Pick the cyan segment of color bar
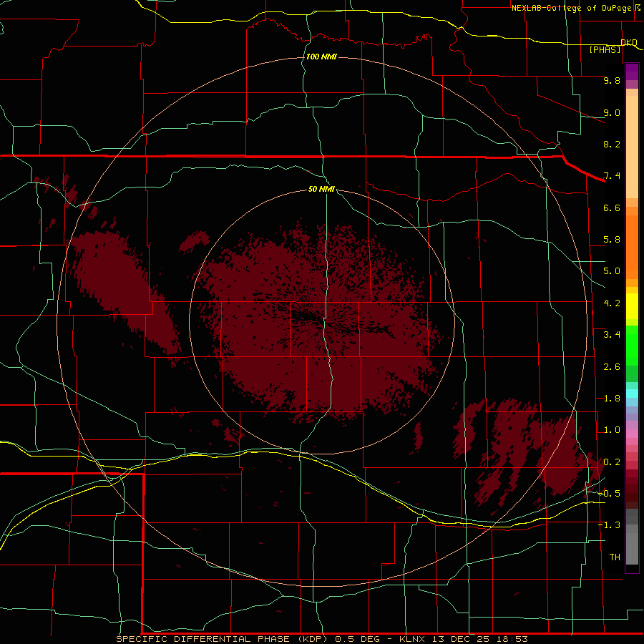This screenshot has height=644, width=644. tap(632, 394)
